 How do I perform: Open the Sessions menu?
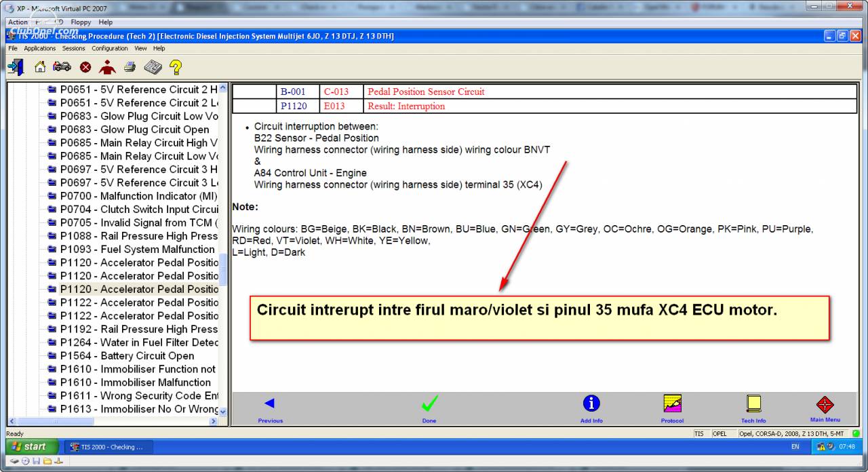click(74, 48)
